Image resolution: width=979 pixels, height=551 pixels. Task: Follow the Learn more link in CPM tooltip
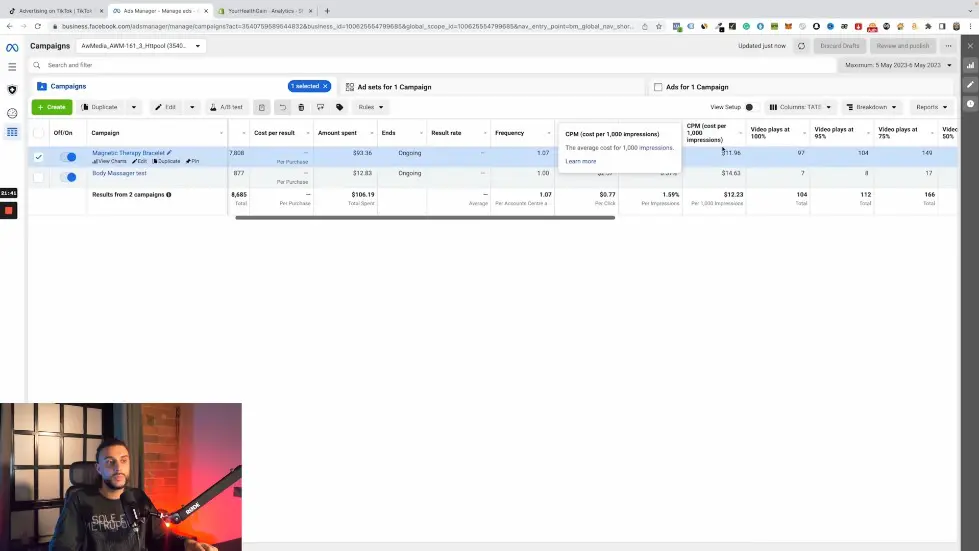(x=581, y=162)
